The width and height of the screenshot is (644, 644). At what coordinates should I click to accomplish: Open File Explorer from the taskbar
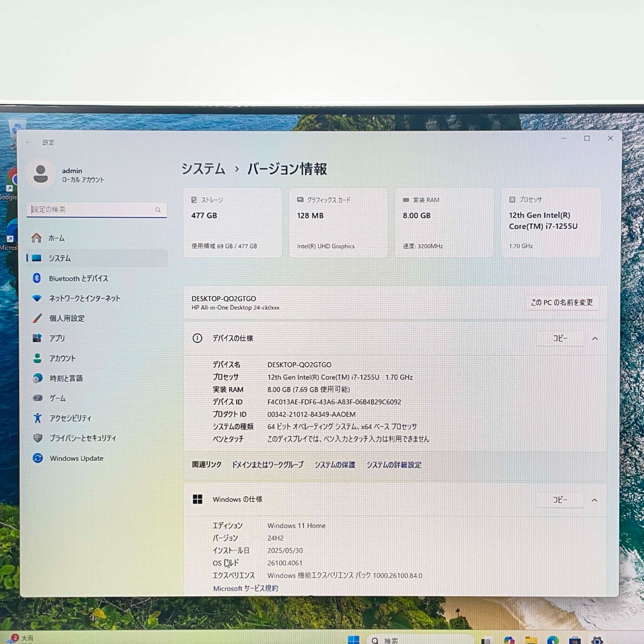(531, 640)
